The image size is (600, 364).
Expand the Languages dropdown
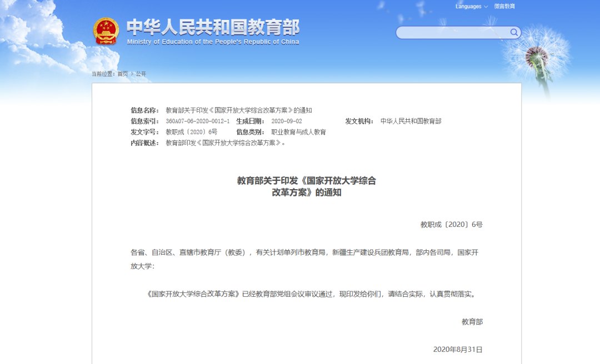[471, 7]
